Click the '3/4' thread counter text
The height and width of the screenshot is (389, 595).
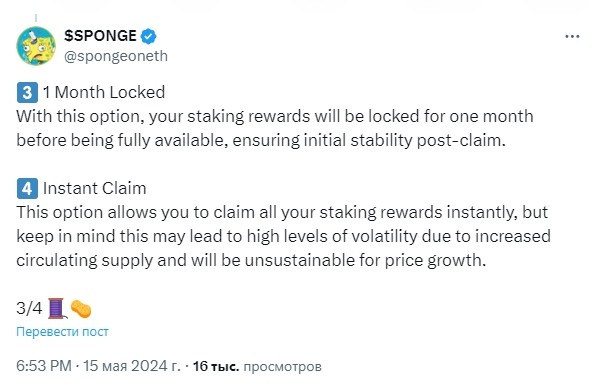29,308
